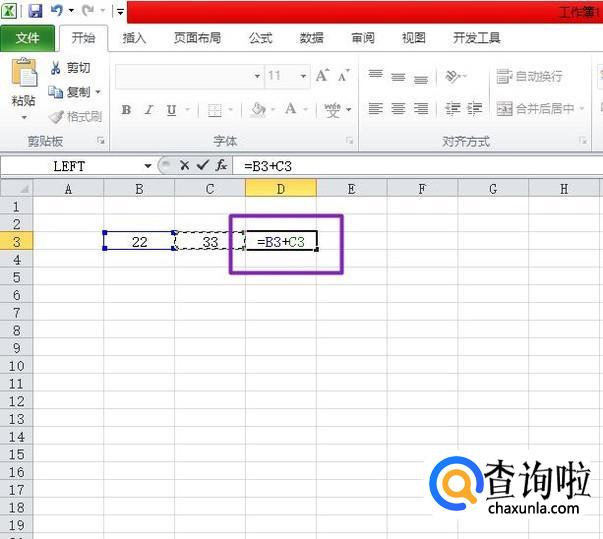This screenshot has width=603, height=539.
Task: Open the 对齐方式 dialog launcher
Action: (x=583, y=141)
